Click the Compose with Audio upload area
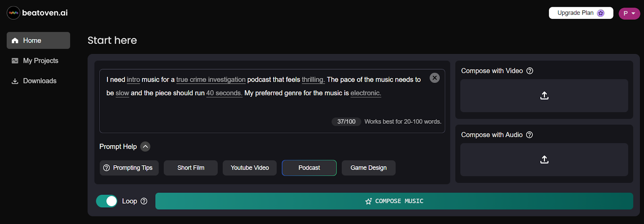 coord(544,160)
